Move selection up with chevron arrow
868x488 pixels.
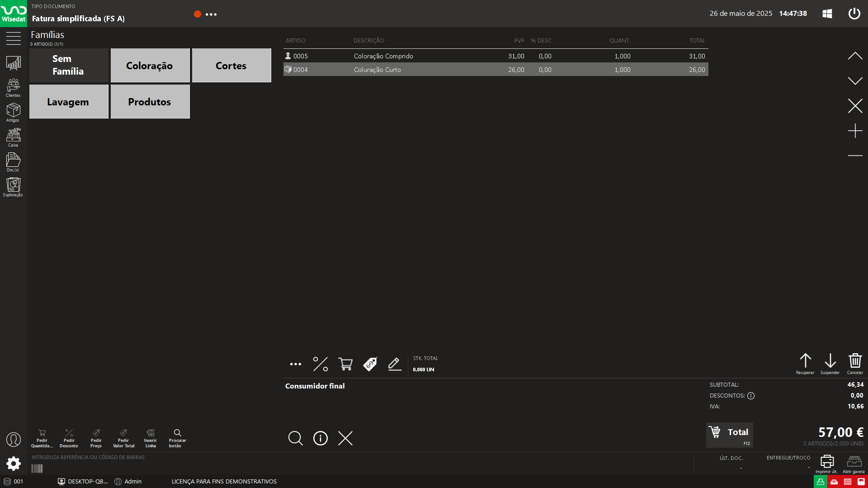855,56
